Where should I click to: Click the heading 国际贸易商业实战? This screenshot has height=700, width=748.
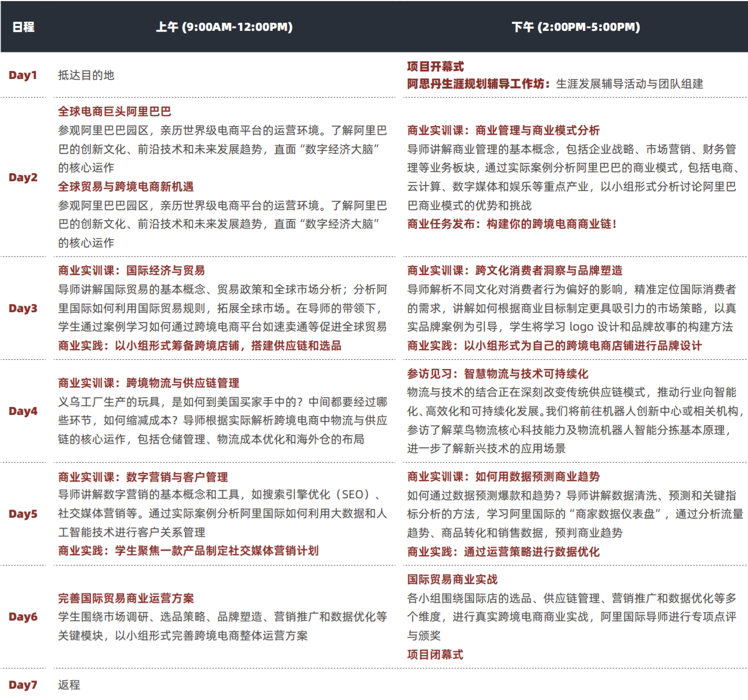pos(452,579)
